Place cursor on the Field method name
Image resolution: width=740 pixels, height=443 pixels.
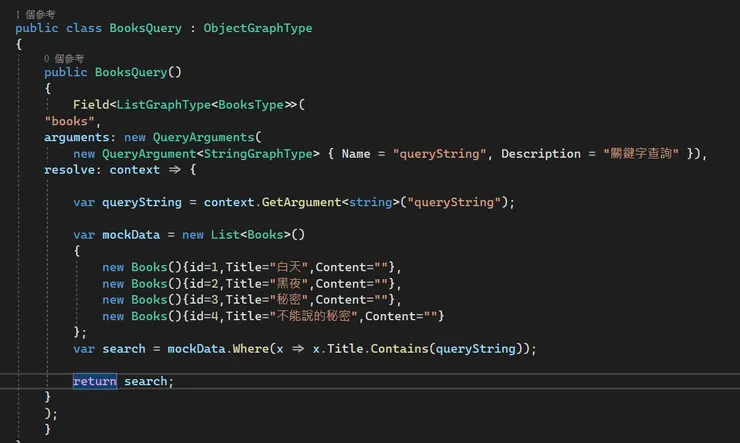91,105
